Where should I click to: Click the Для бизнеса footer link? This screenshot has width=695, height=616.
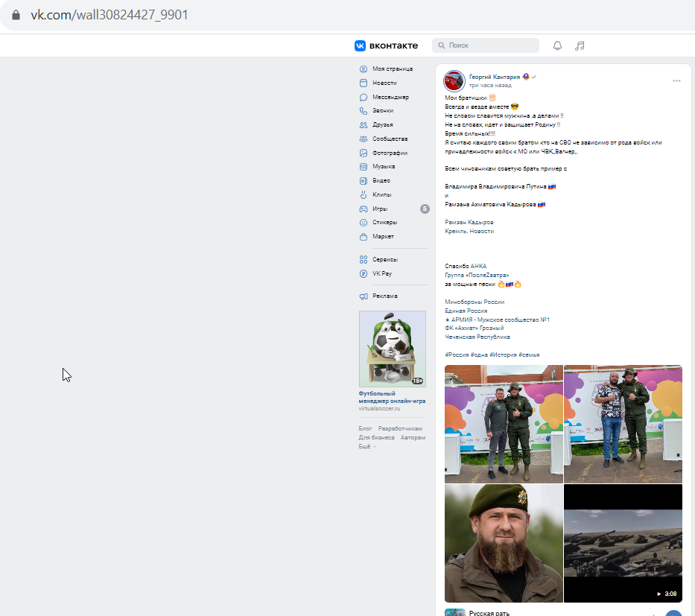click(376, 437)
